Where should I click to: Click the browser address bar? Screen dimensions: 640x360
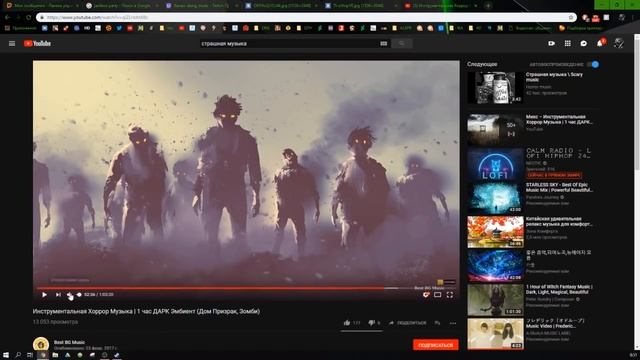(306, 18)
